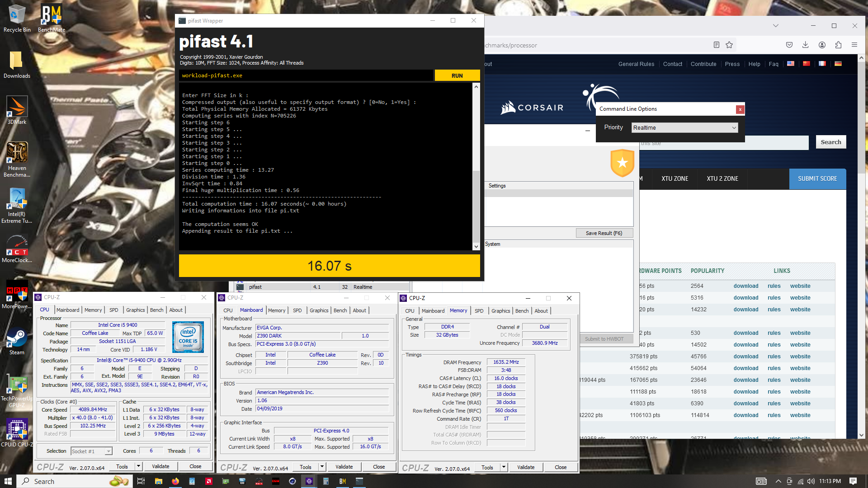Click Close in CPU-Z Mainboard window
The height and width of the screenshot is (488, 868).
point(379,467)
